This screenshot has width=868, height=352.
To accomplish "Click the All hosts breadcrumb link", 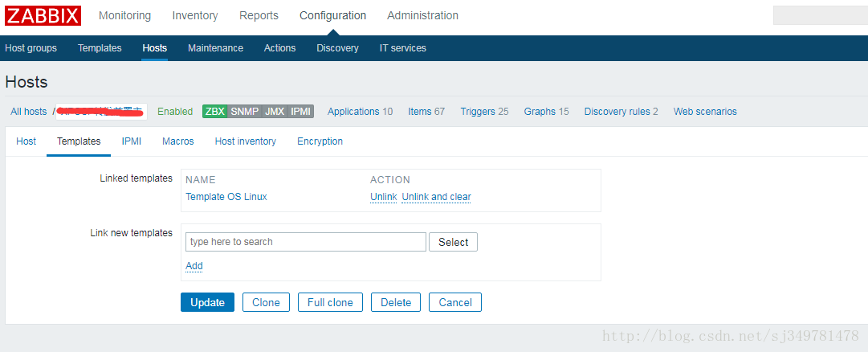I will [x=28, y=112].
